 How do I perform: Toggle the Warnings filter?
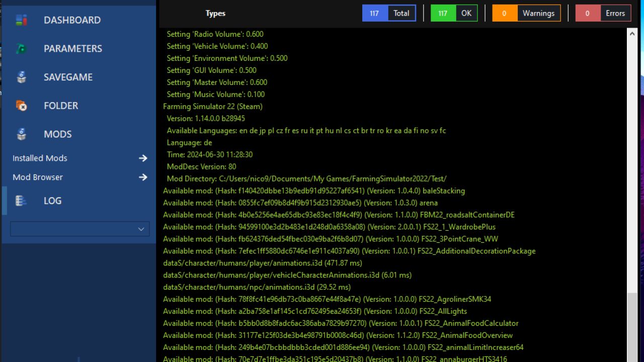point(526,13)
